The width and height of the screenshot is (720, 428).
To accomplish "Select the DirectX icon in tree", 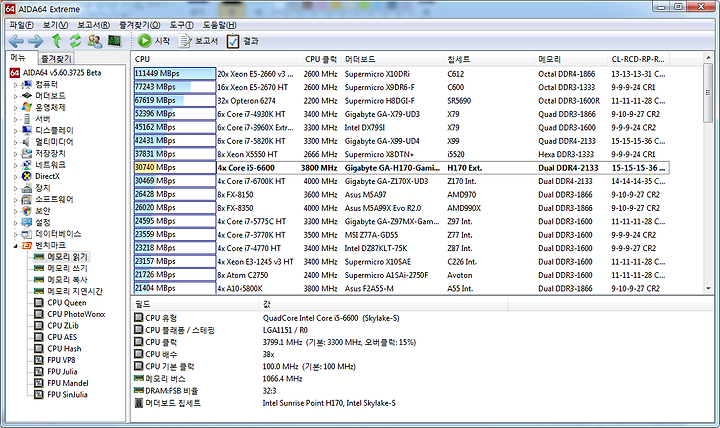I will 27,176.
